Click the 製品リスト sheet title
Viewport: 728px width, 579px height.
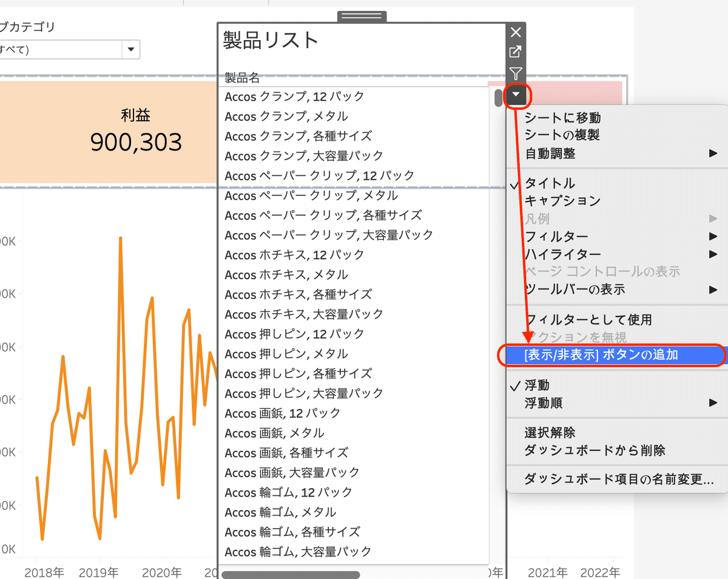coord(271,40)
